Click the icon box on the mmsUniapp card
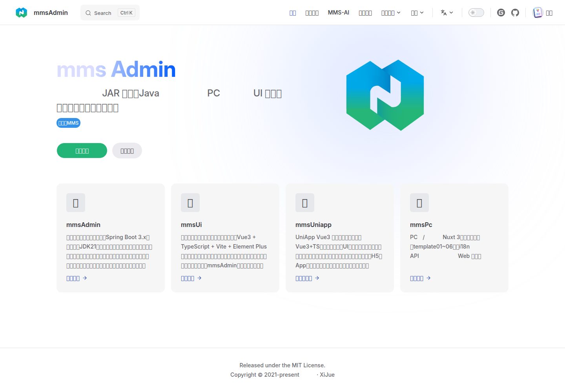 point(305,203)
